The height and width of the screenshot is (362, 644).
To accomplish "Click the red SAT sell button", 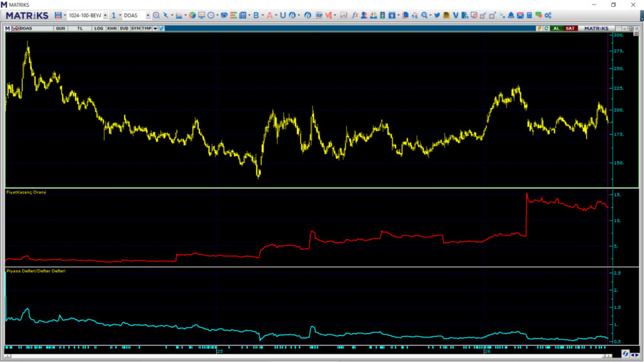I will (x=570, y=28).
